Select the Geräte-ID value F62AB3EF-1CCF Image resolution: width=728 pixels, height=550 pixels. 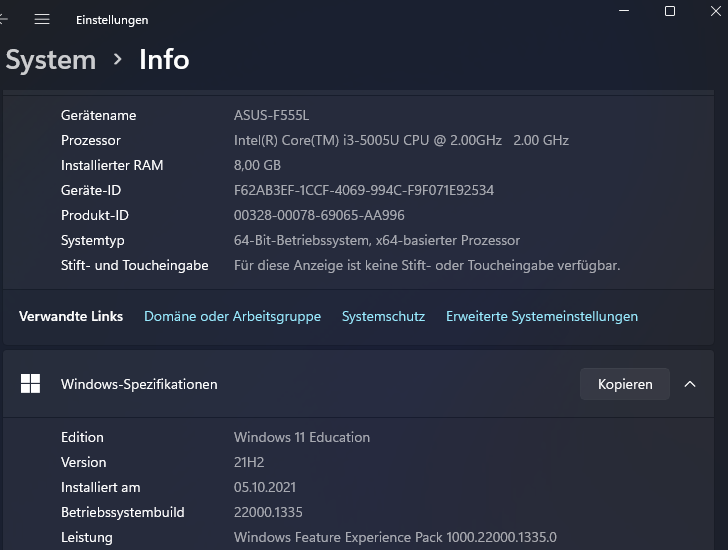[x=364, y=190]
